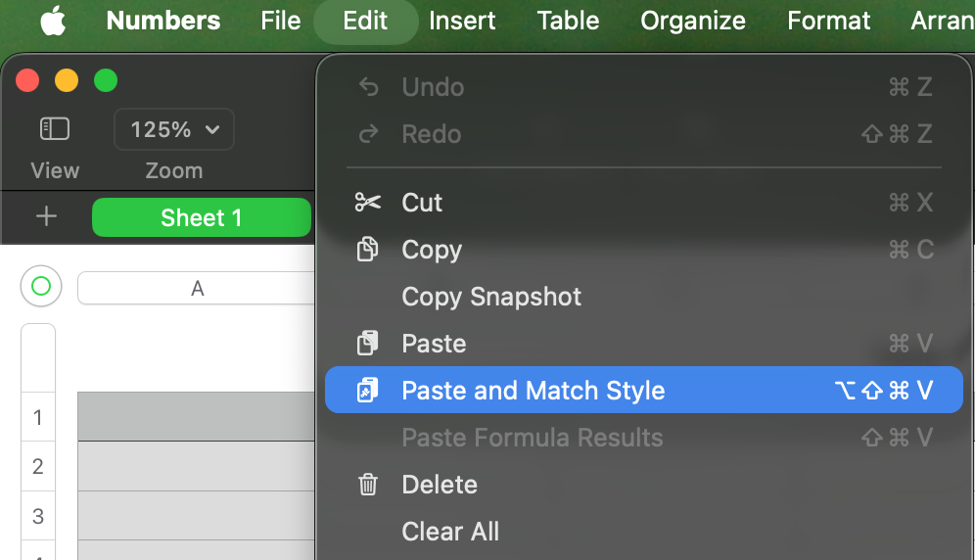Click the Paste clipboard icon in the menu
Image resolution: width=975 pixels, height=560 pixels.
[x=368, y=344]
